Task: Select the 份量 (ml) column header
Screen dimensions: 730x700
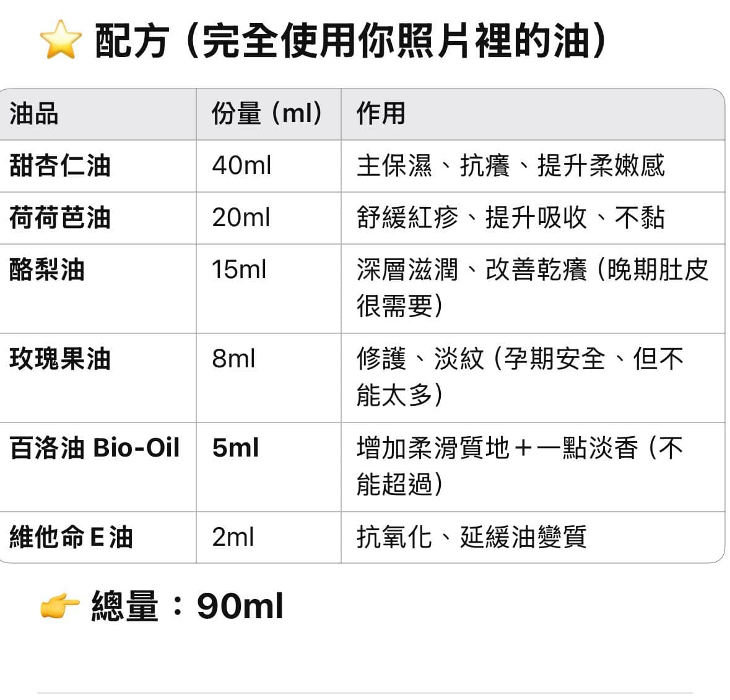Action: tap(267, 113)
